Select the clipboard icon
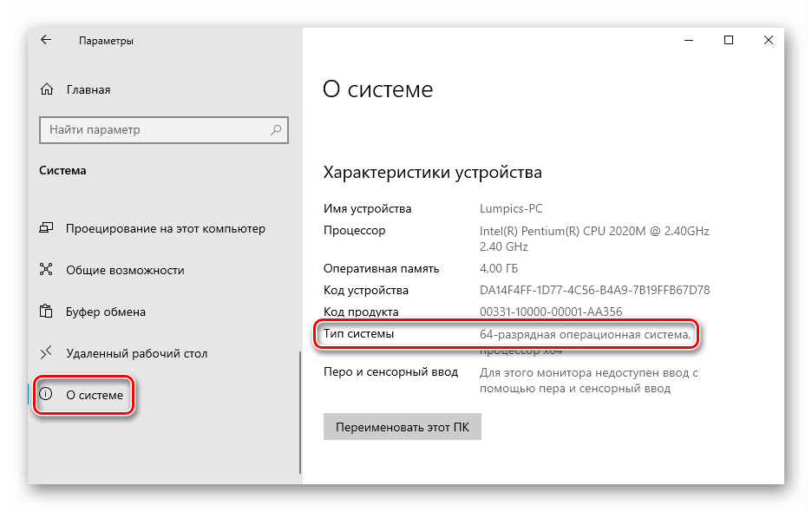 [x=46, y=311]
